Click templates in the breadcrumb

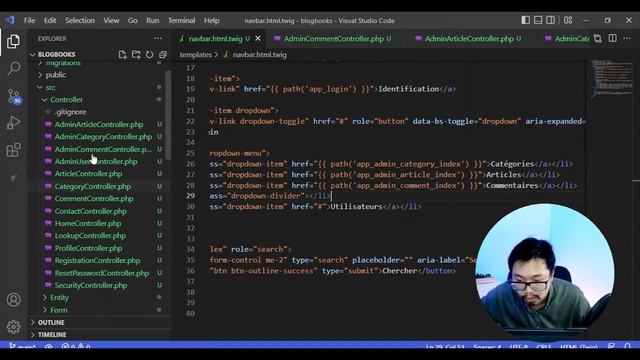click(x=196, y=55)
